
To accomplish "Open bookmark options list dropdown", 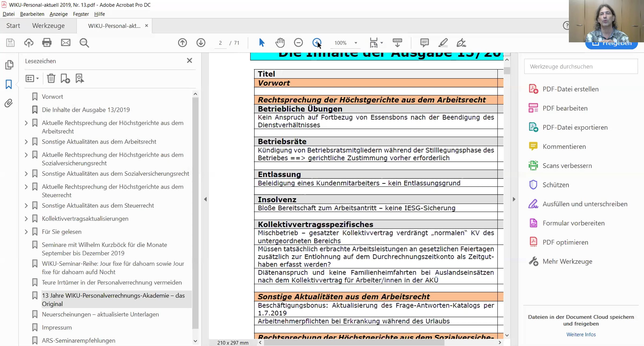I will (x=32, y=78).
